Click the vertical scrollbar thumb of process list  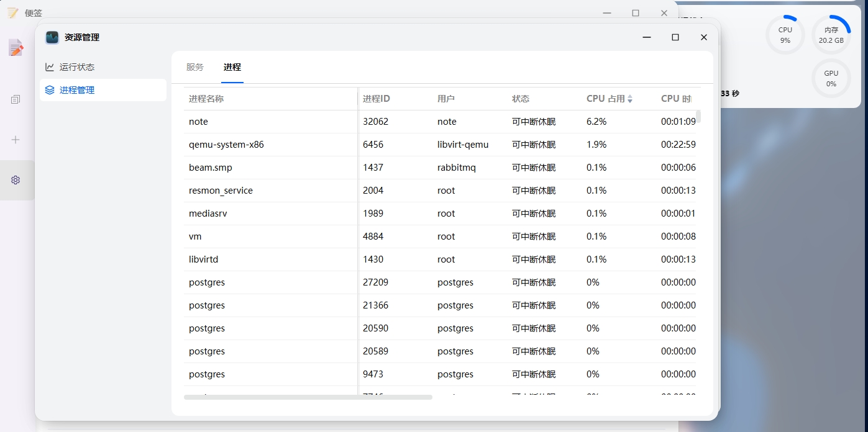click(x=698, y=117)
